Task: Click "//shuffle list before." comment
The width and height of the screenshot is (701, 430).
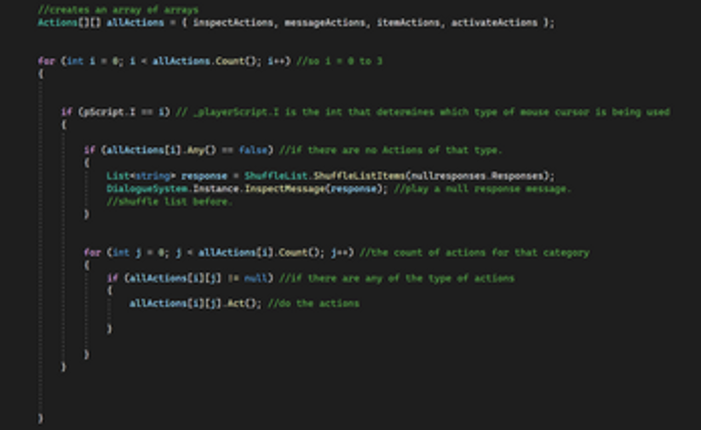Action: 169,202
